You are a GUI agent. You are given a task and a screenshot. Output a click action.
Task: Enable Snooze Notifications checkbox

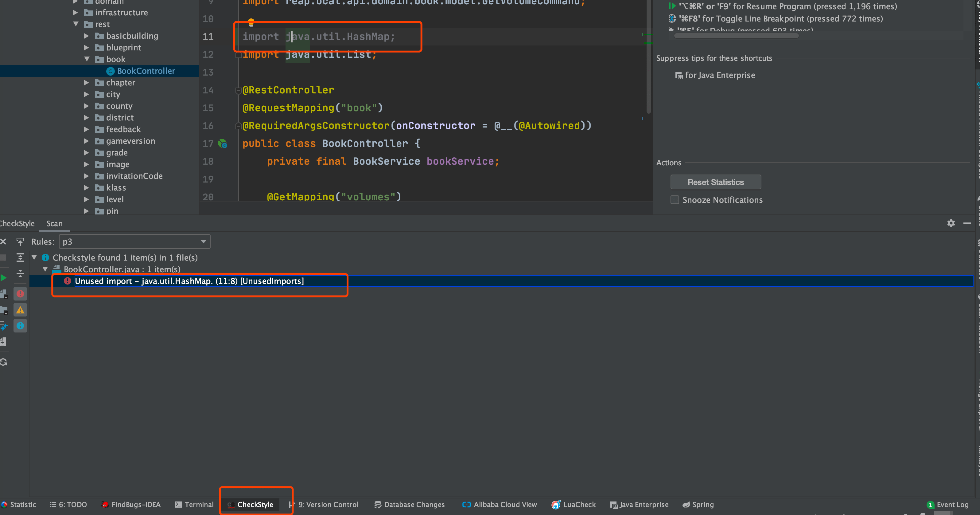(675, 200)
